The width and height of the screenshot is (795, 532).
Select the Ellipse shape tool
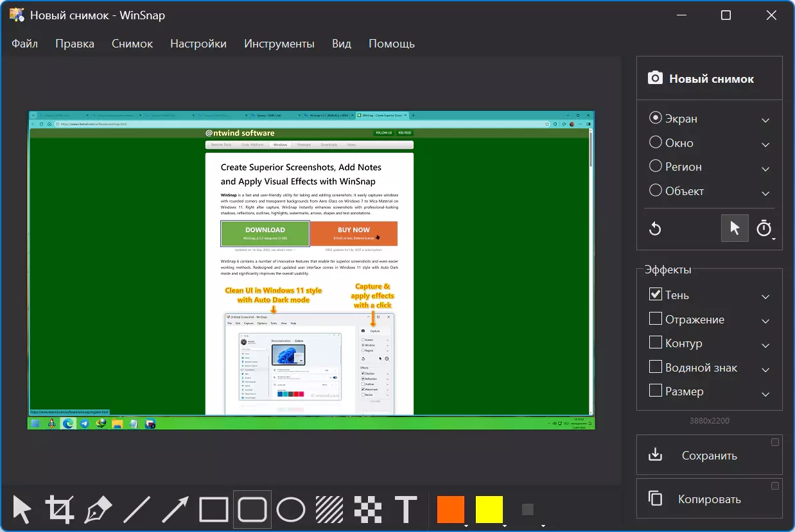[290, 510]
